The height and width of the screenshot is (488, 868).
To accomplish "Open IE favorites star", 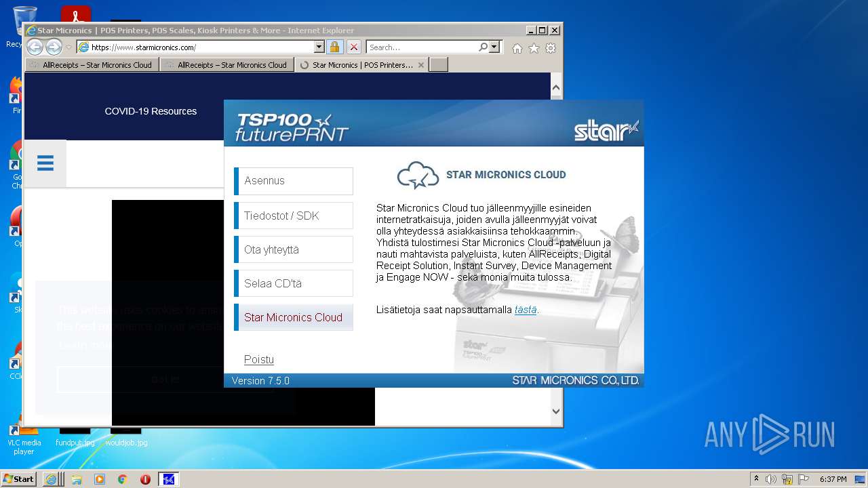I will 534,48.
